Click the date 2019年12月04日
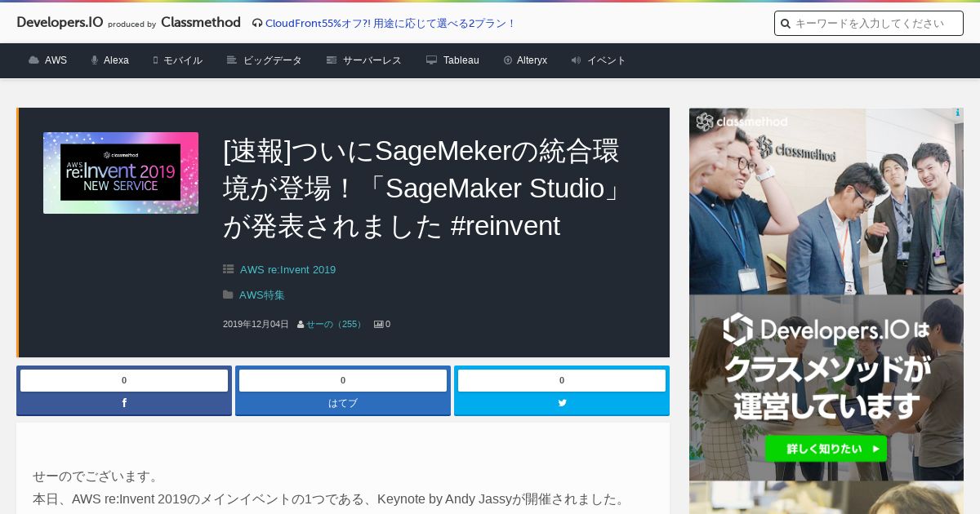The width and height of the screenshot is (980, 514). [x=256, y=324]
